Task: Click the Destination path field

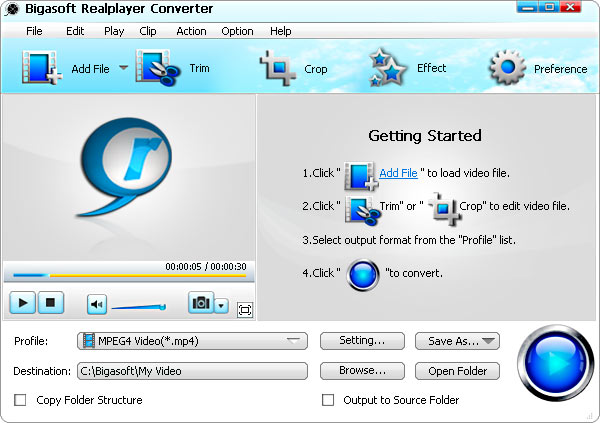Action: (192, 371)
